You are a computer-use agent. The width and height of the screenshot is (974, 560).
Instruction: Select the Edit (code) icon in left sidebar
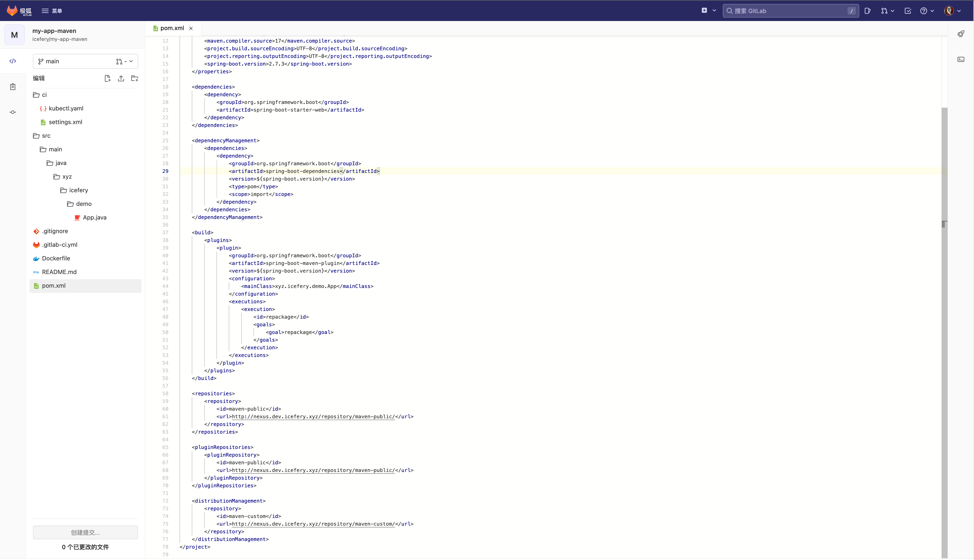click(13, 61)
